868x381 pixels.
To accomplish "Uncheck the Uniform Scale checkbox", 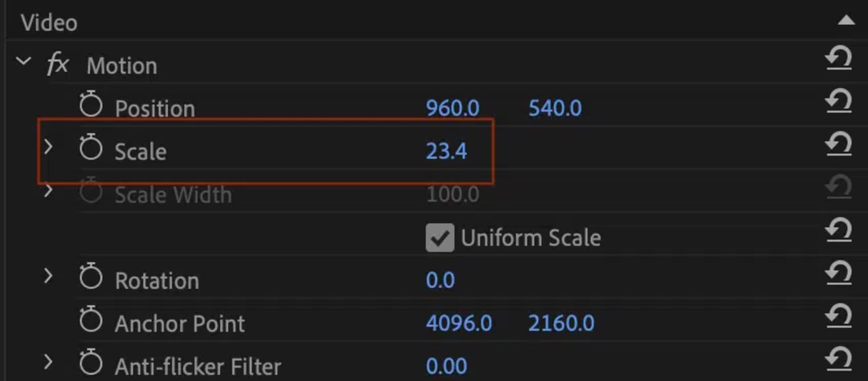I will [440, 238].
